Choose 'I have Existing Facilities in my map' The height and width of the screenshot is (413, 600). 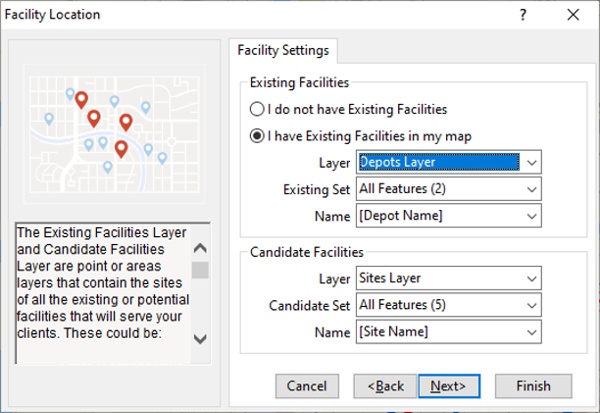point(257,136)
